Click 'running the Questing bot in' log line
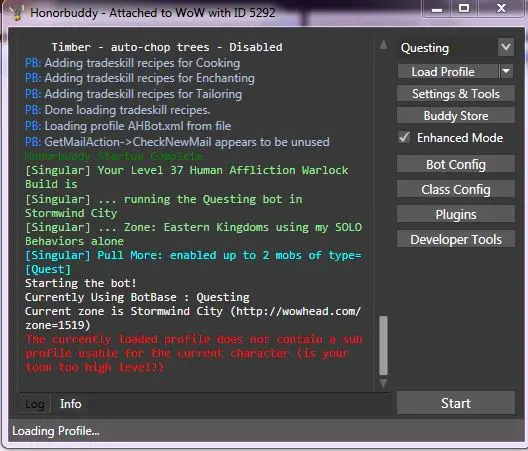The height and width of the screenshot is (451, 528). click(x=164, y=206)
